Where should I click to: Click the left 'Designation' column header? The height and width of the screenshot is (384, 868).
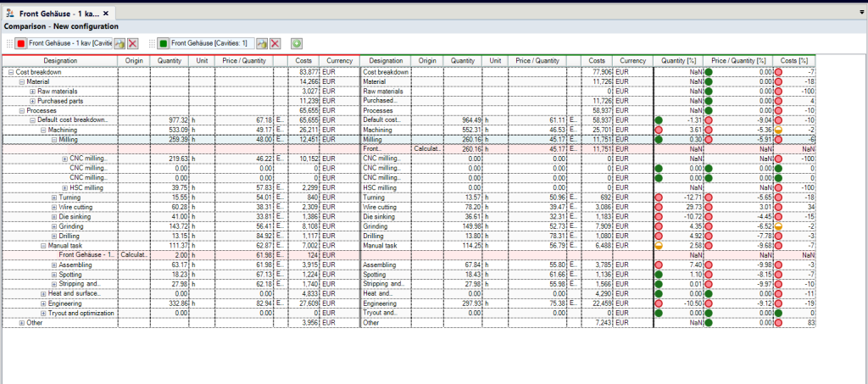tap(60, 61)
